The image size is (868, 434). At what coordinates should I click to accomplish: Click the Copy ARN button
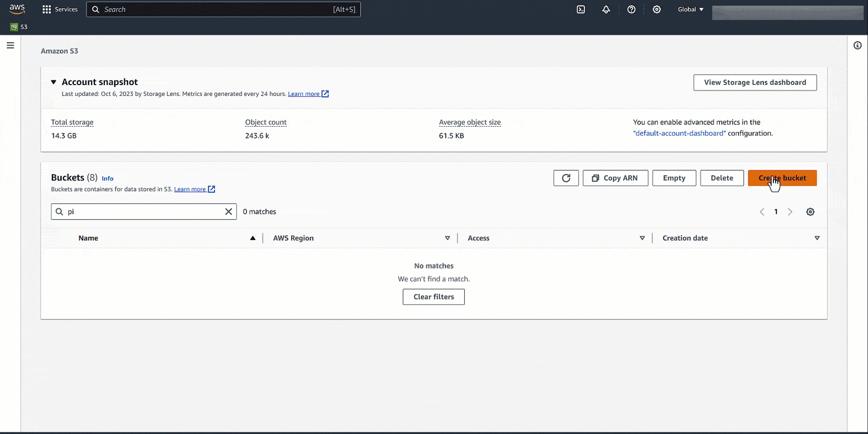tap(615, 178)
